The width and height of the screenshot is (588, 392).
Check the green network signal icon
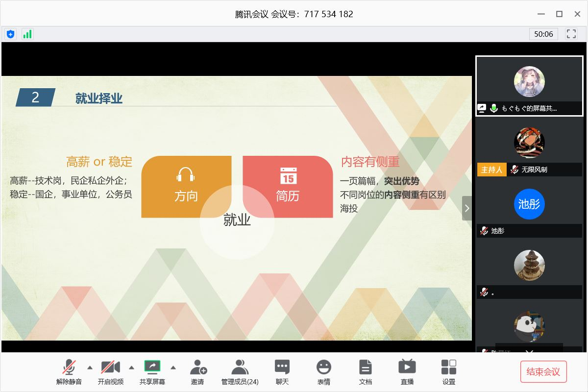[x=27, y=34]
